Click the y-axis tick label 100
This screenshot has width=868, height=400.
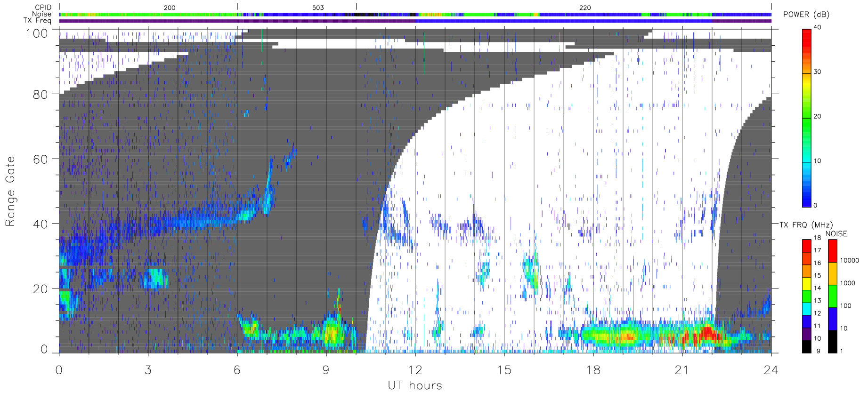(x=37, y=33)
